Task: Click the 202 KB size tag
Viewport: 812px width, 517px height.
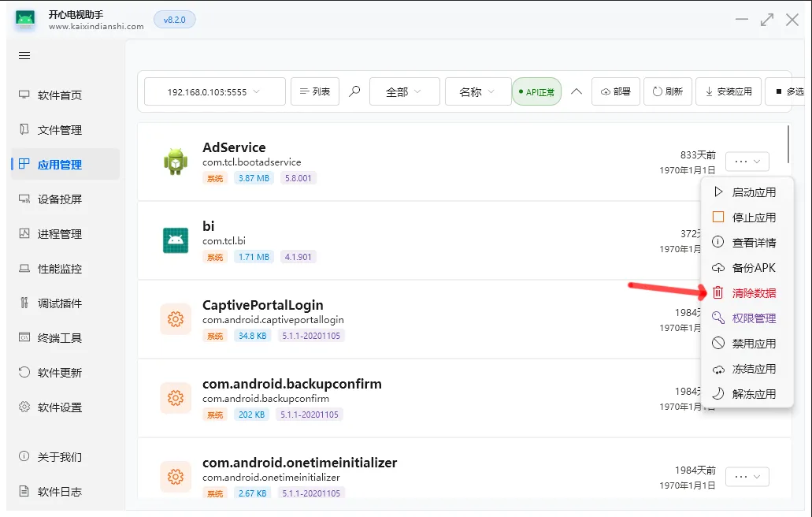Action: tap(251, 415)
